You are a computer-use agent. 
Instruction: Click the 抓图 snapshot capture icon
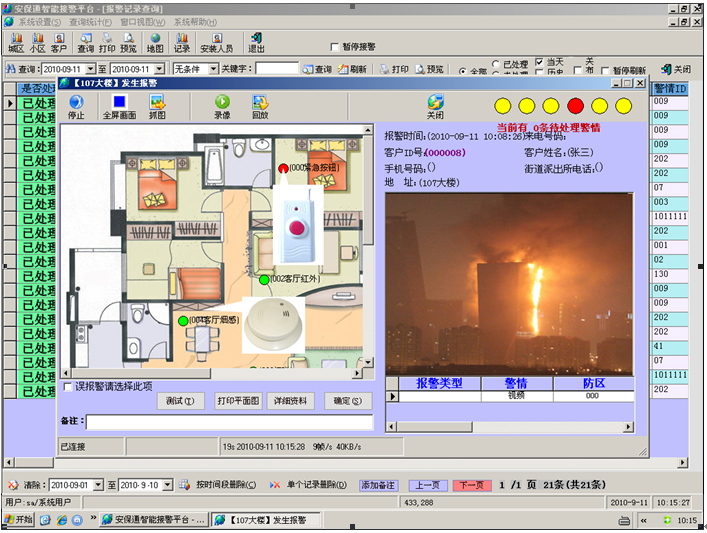point(157,102)
